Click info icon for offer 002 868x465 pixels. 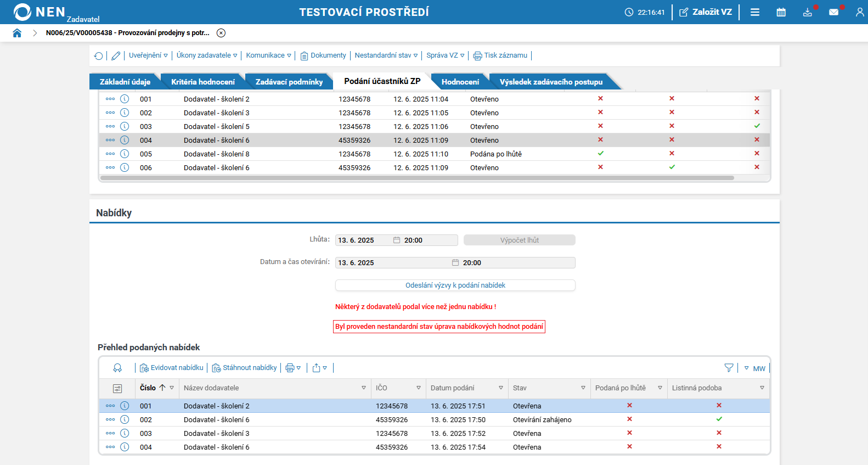[x=125, y=419]
